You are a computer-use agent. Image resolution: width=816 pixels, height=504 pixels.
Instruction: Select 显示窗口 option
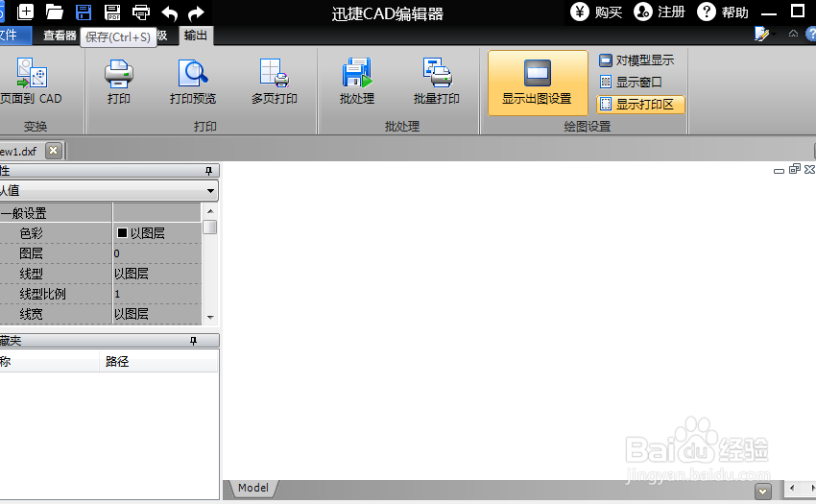tap(630, 83)
